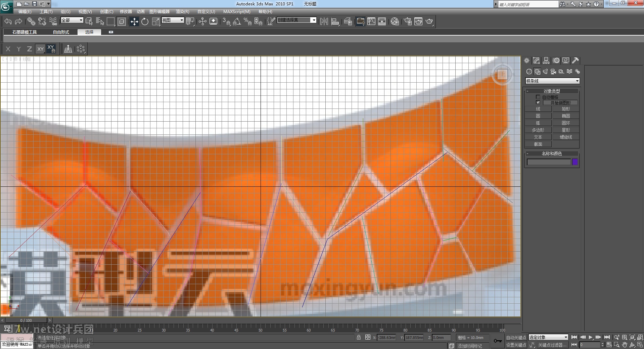Expand the ribbon minimize dropdown button

[x=111, y=32]
